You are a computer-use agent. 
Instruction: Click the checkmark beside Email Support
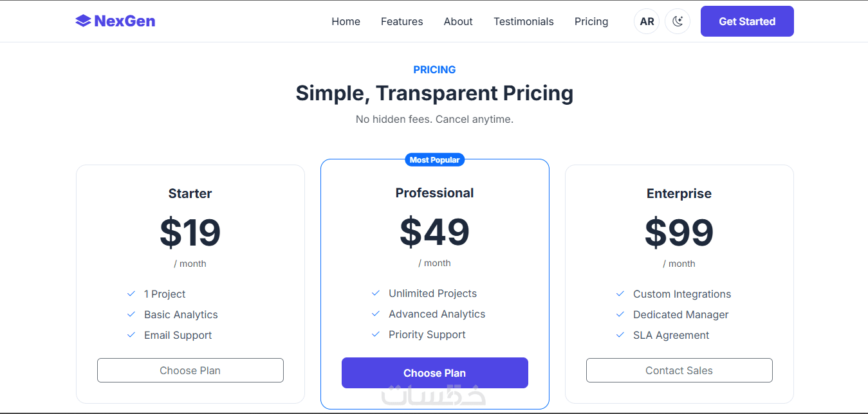click(131, 335)
